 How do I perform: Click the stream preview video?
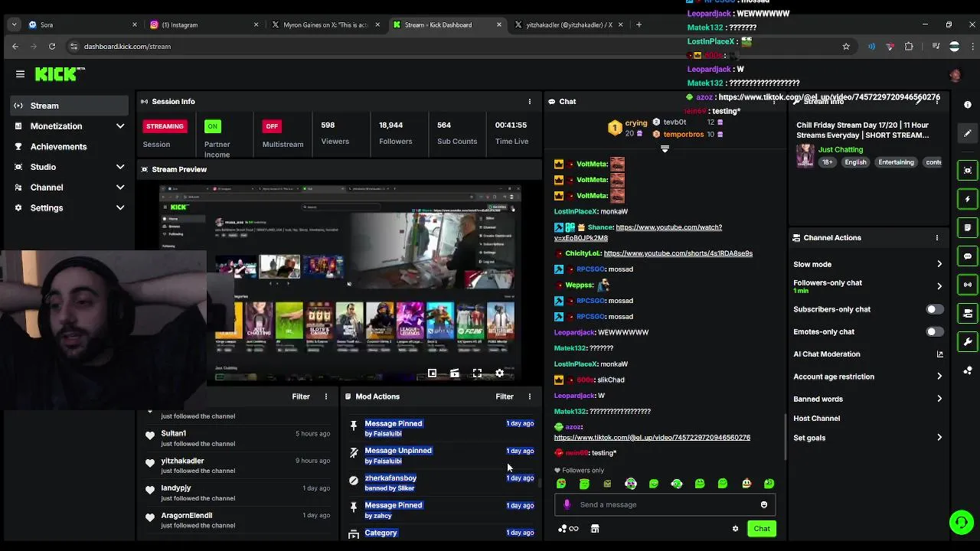(340, 282)
